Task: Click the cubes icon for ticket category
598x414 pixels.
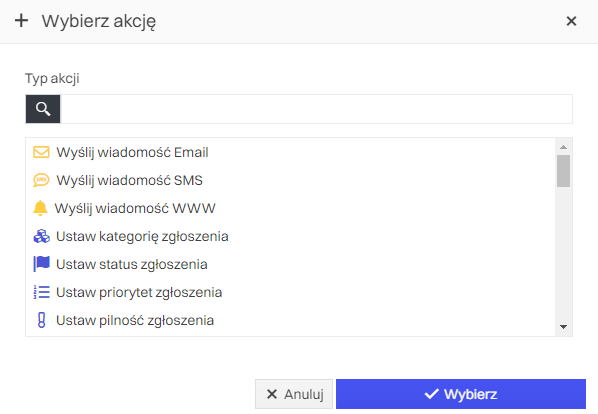Action: (42, 236)
